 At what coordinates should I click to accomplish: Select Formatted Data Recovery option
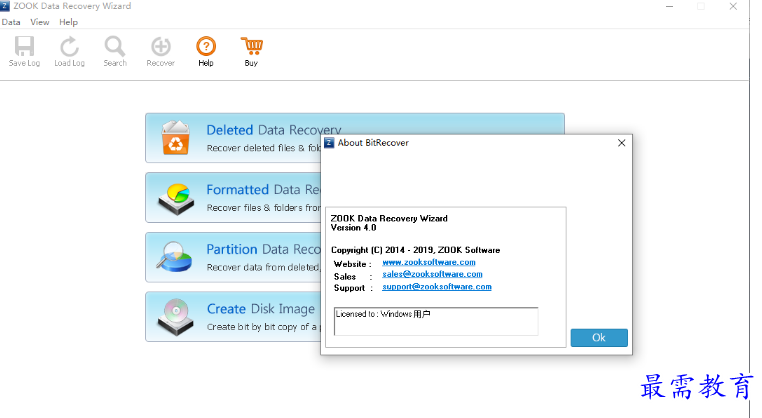tap(233, 198)
